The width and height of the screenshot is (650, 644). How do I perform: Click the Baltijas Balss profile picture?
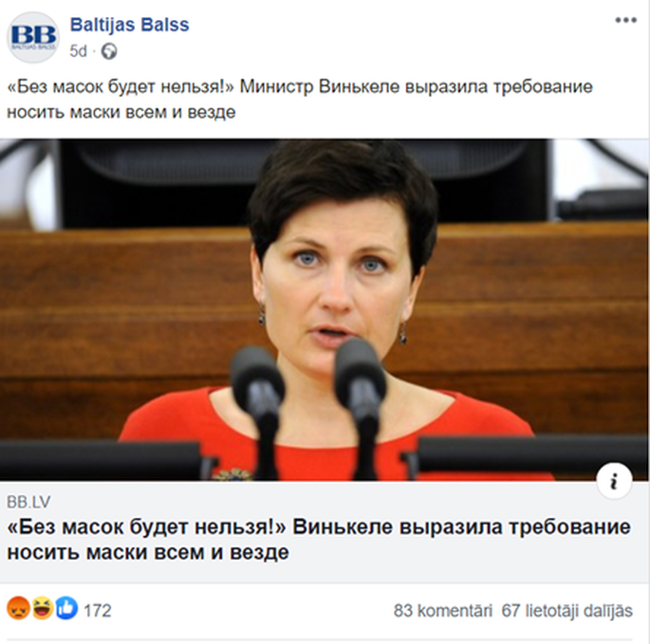pyautogui.click(x=33, y=37)
